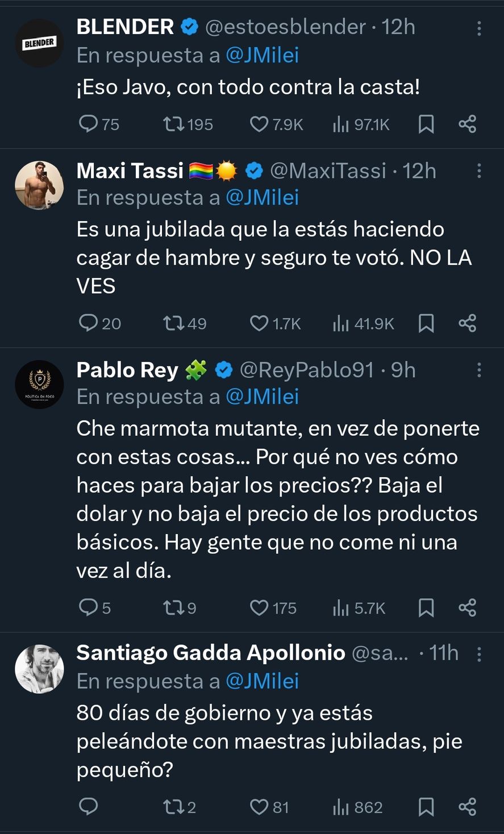View Pablo Rey's profile avatar
Viewport: 504px width, 834px height.
point(39,385)
